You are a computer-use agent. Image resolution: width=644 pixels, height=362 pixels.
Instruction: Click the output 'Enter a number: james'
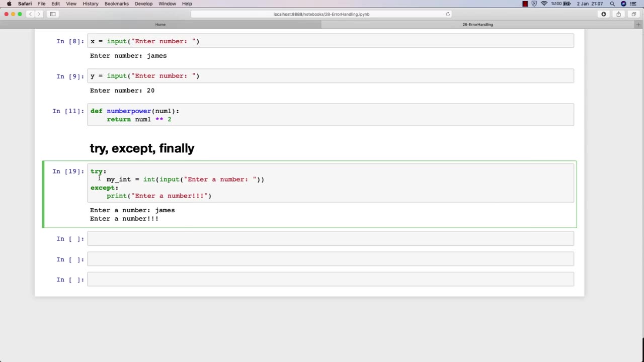pos(132,210)
